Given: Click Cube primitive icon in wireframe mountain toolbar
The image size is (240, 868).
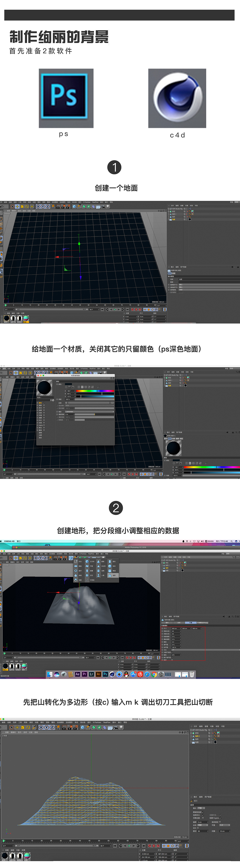Looking at the screenshot, I should point(82,728).
